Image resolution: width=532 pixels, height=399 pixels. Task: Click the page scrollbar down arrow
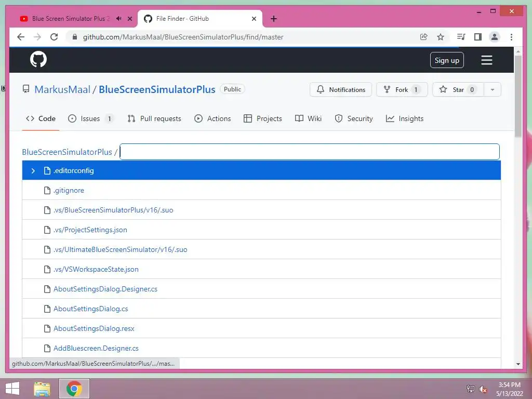[518, 364]
